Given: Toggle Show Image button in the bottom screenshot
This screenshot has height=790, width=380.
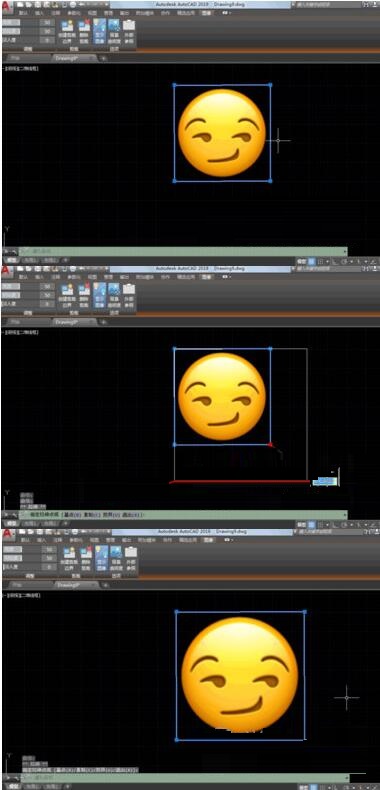Looking at the screenshot, I should (101, 559).
